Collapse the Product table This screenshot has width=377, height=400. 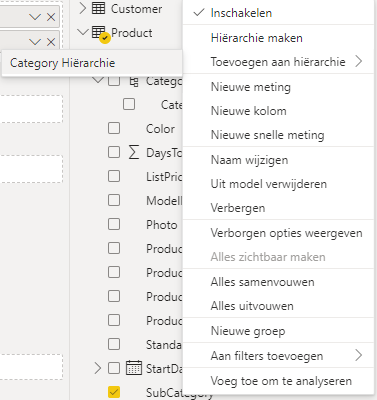pyautogui.click(x=83, y=32)
